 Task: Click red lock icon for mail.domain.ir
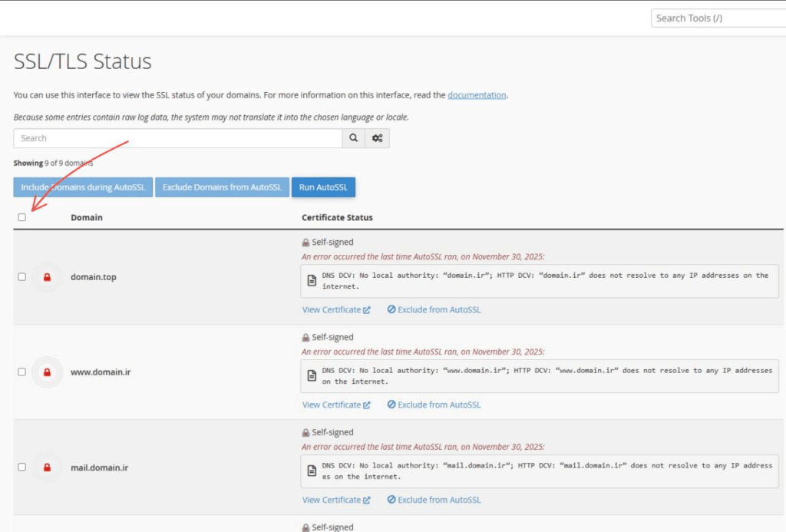47,468
